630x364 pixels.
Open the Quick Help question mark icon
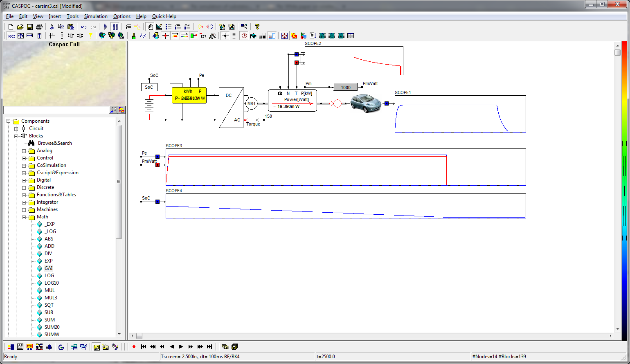tap(257, 27)
